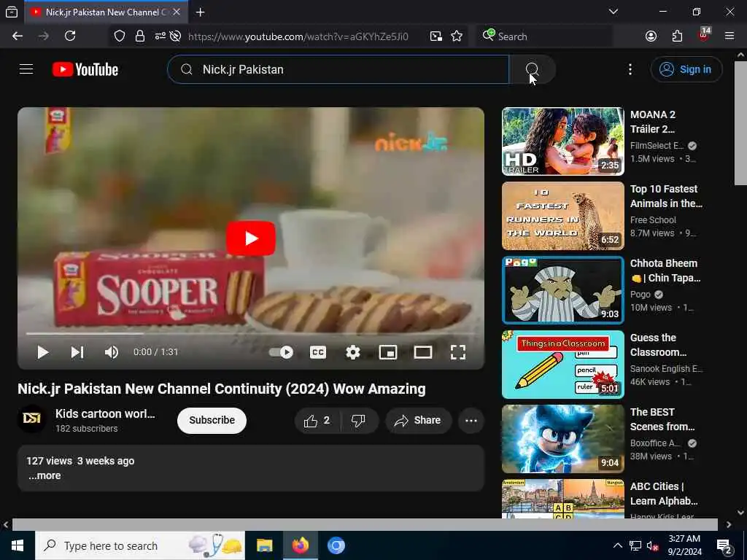Click the browser Search box
Image resolution: width=747 pixels, height=560 pixels.
coord(544,36)
